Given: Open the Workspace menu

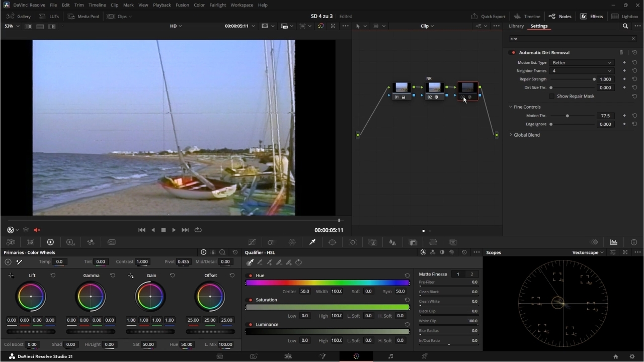Looking at the screenshot, I should pyautogui.click(x=242, y=5).
